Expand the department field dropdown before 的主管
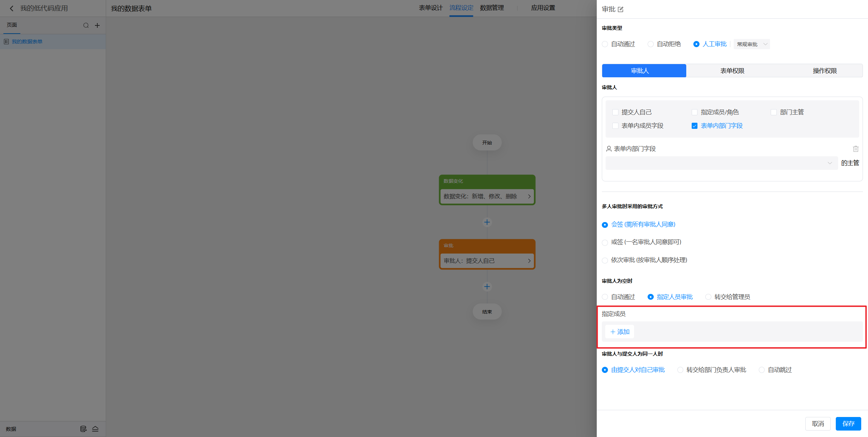This screenshot has height=437, width=868. (721, 163)
